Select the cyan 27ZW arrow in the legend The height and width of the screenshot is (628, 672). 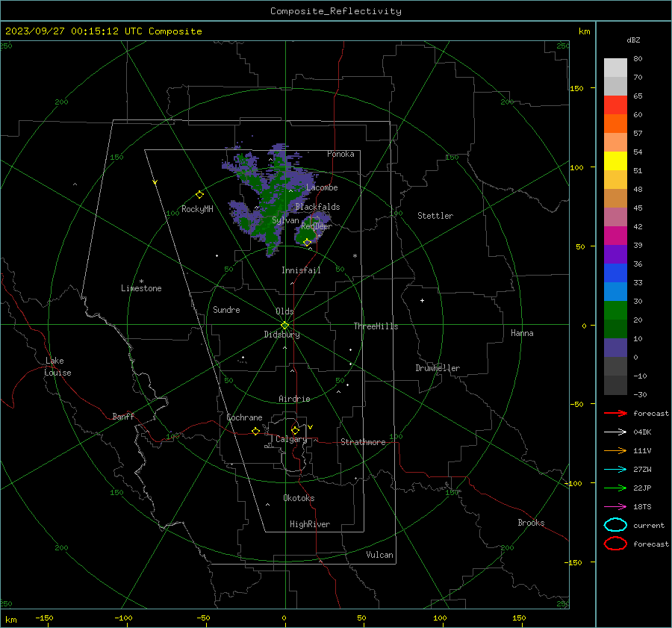[x=615, y=470]
